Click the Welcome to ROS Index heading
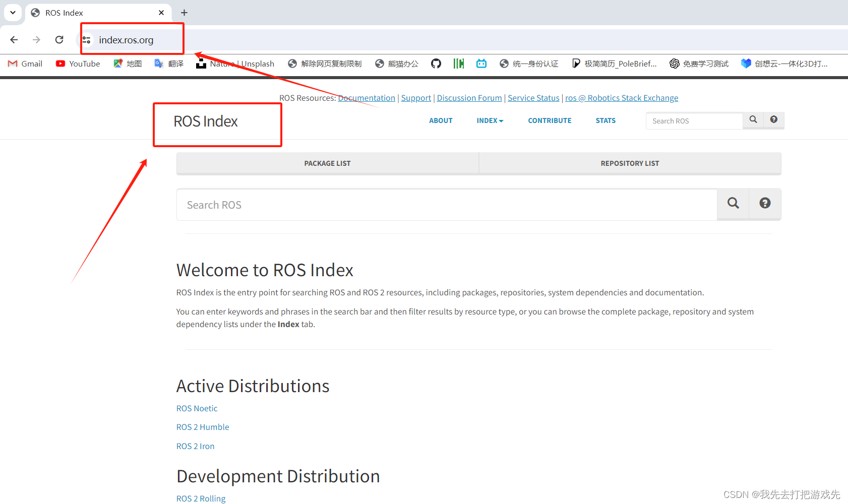Screen dimensions: 848x504 click(x=265, y=270)
